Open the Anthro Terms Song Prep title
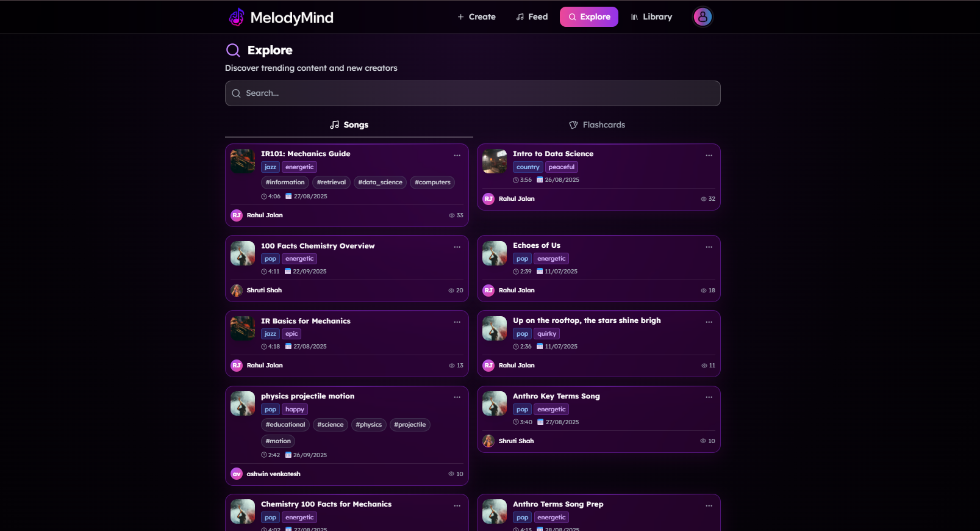Image resolution: width=980 pixels, height=531 pixels. 558,504
